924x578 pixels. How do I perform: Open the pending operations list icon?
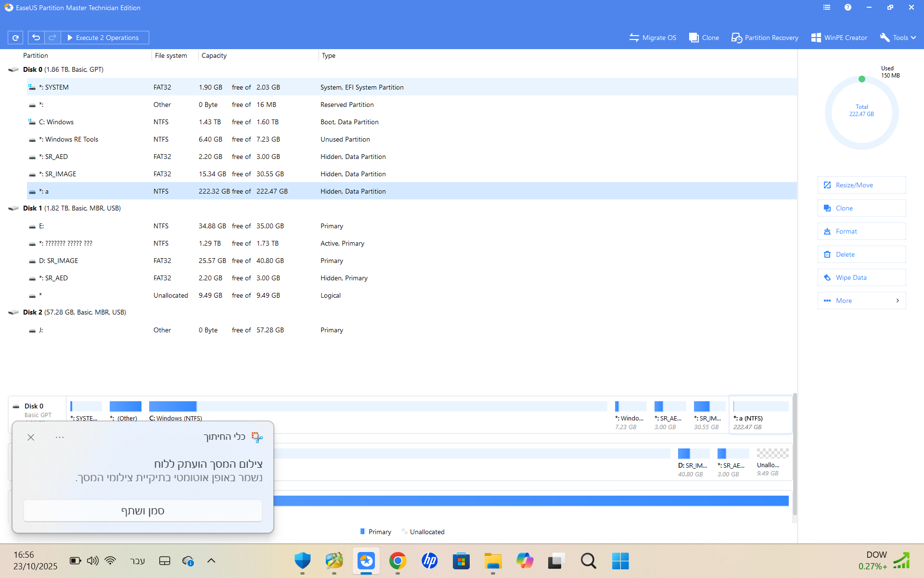pos(826,8)
